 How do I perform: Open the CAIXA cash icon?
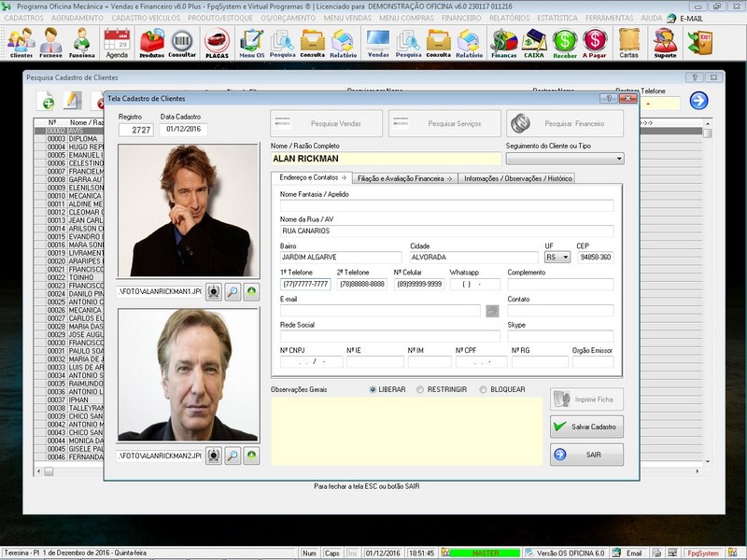click(534, 43)
